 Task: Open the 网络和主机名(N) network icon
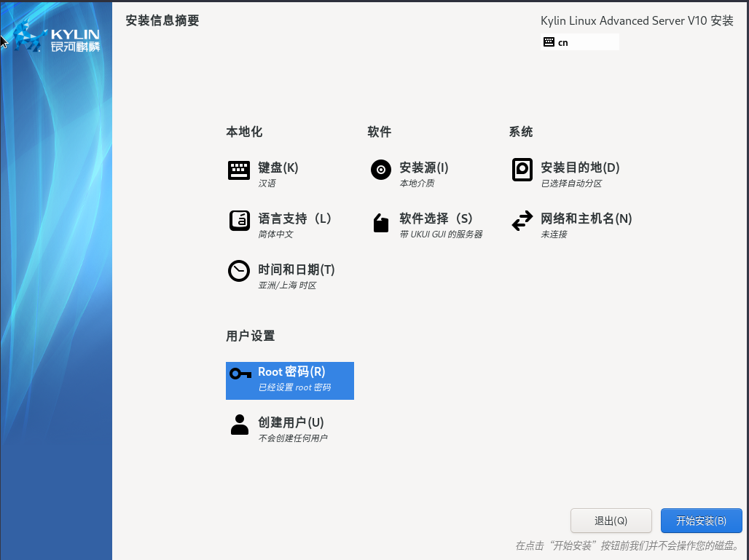522,220
